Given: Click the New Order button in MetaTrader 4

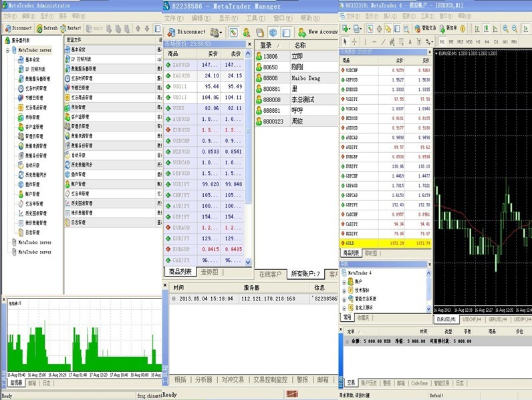Looking at the screenshot, I should [x=448, y=29].
